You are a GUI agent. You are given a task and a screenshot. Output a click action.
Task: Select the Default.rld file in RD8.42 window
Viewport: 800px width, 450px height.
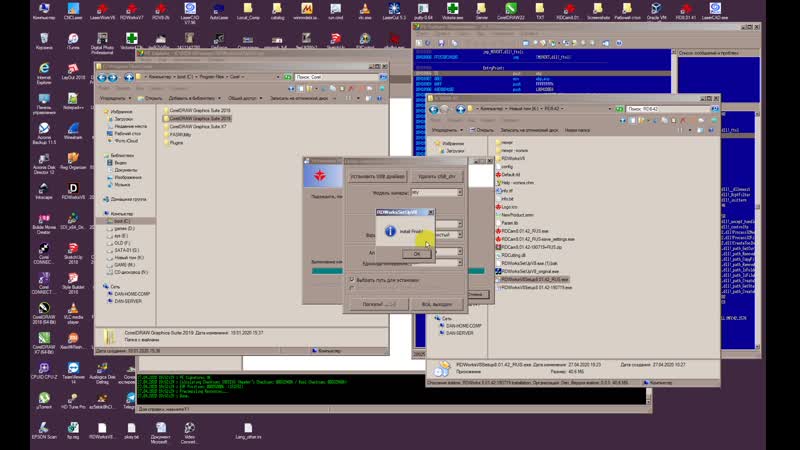(x=507, y=174)
